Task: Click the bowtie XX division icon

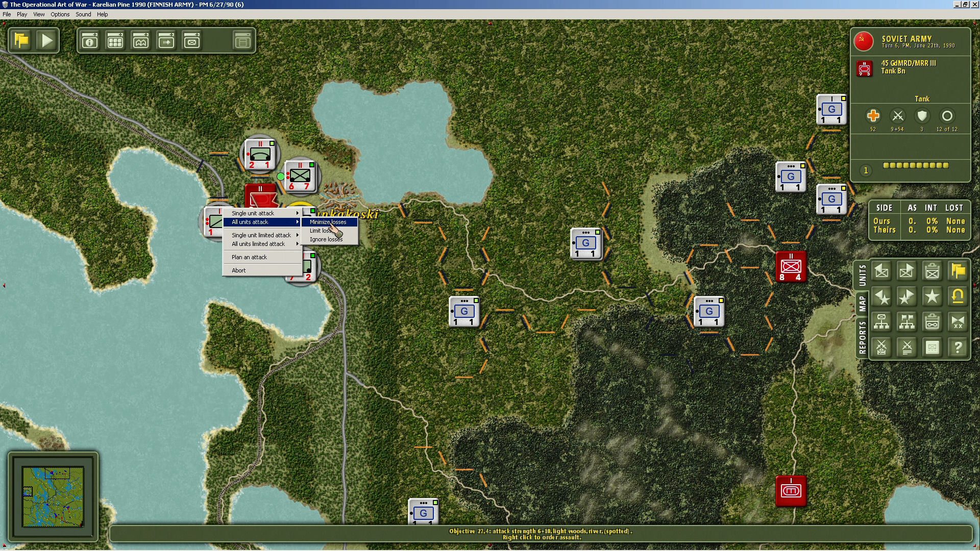Action: 958,322
